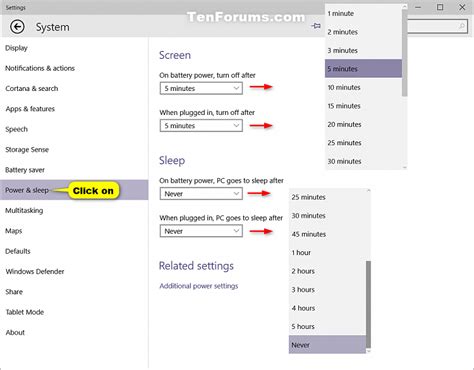
Task: Open Additional power settings link
Action: [199, 286]
